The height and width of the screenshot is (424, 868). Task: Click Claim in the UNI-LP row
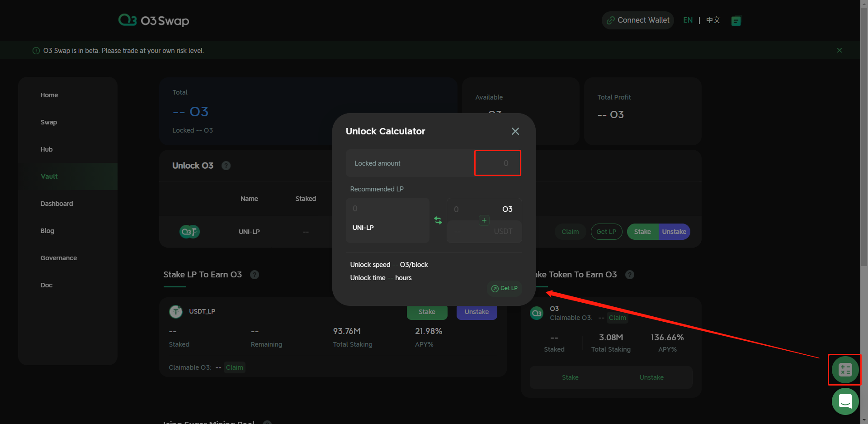pos(570,232)
